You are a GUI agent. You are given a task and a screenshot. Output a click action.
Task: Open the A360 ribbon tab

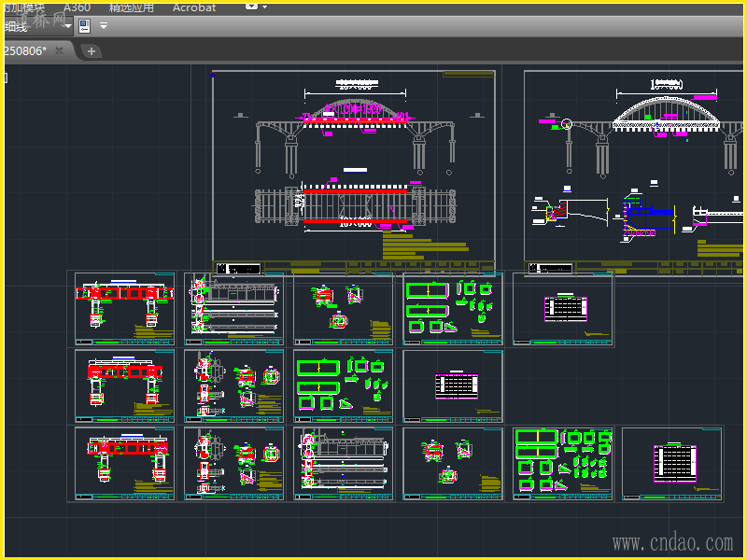77,7
